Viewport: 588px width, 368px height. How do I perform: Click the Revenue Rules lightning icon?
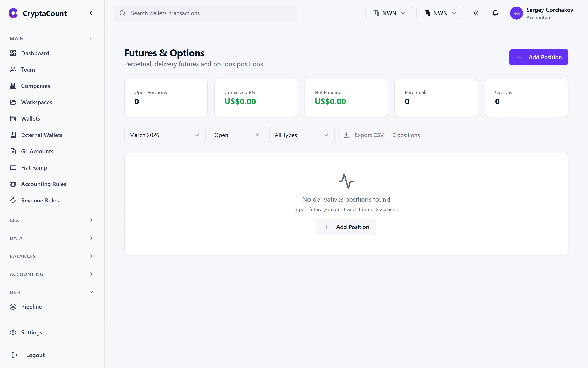tap(13, 200)
